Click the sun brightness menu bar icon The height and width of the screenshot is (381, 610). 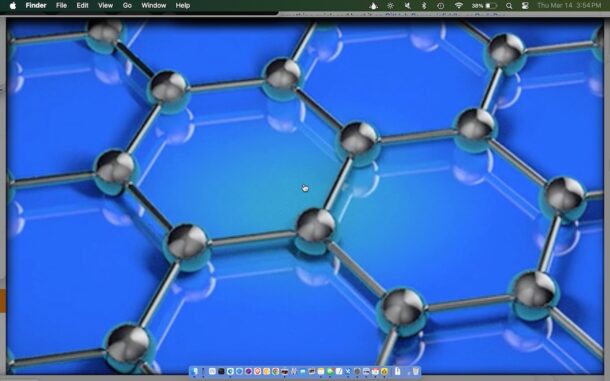390,5
